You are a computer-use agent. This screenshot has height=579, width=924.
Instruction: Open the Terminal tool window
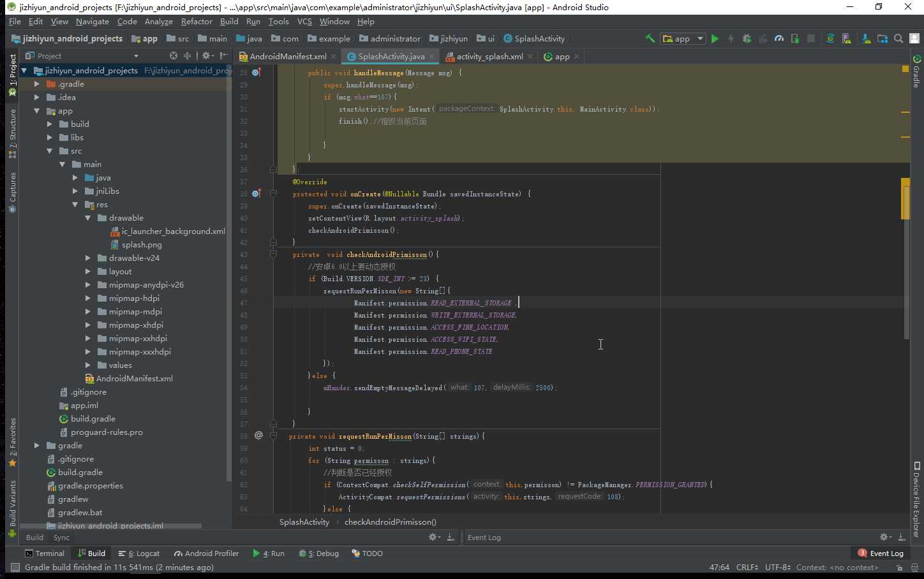[45, 553]
